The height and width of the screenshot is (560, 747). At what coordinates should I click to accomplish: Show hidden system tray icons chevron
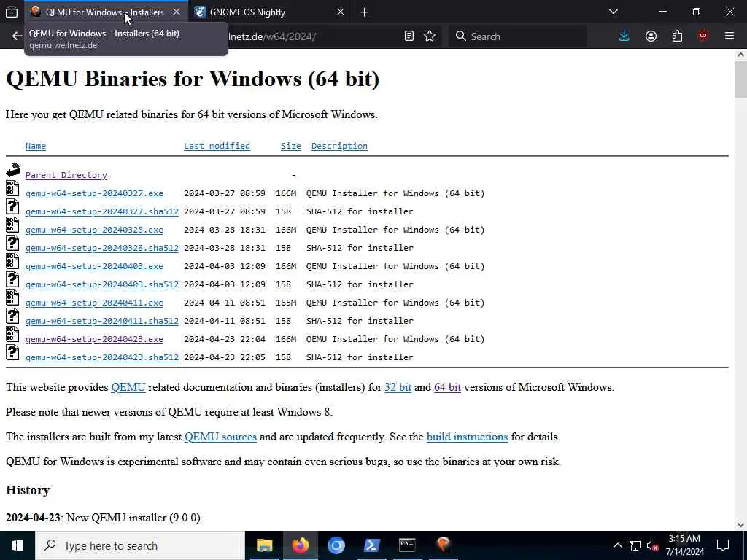click(x=617, y=545)
